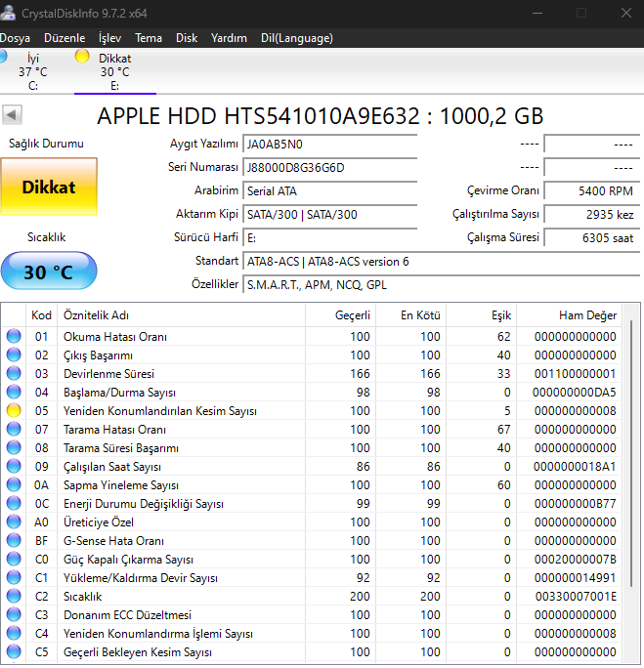Screen dimensions: 644x668
Task: Open the Tema menu
Action: [149, 38]
